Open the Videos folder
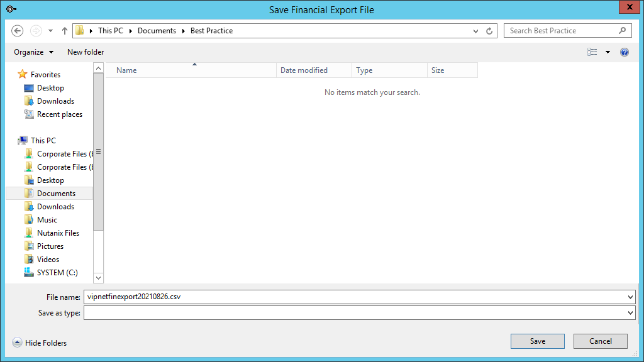Screen dimensions: 644x362 (x=48, y=259)
